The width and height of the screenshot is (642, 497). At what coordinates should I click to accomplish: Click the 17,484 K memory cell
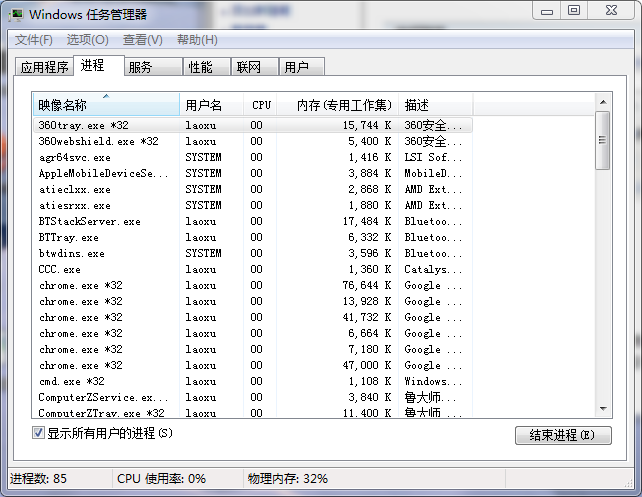tap(367, 221)
